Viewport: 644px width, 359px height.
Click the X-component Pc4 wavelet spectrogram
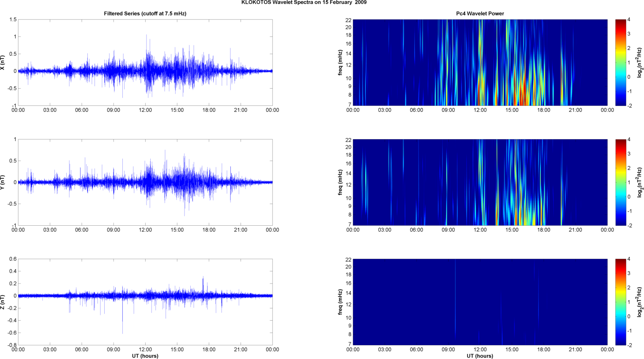point(480,62)
